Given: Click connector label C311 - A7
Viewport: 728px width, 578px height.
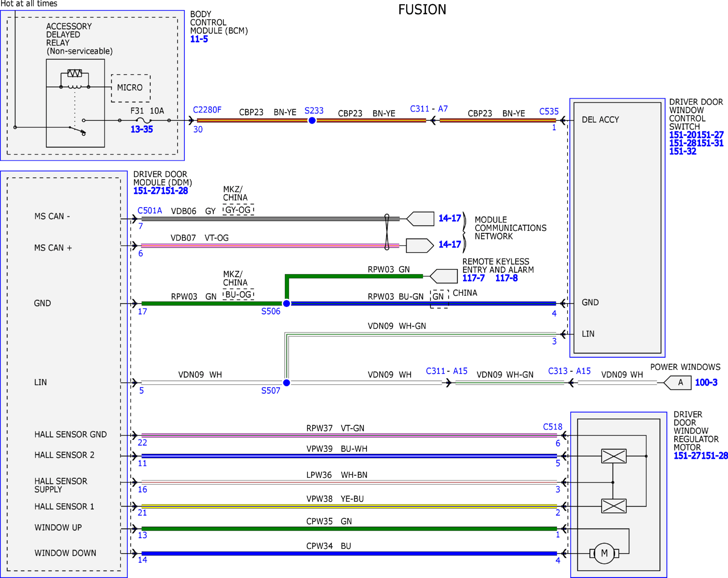Looking at the screenshot, I should [429, 109].
